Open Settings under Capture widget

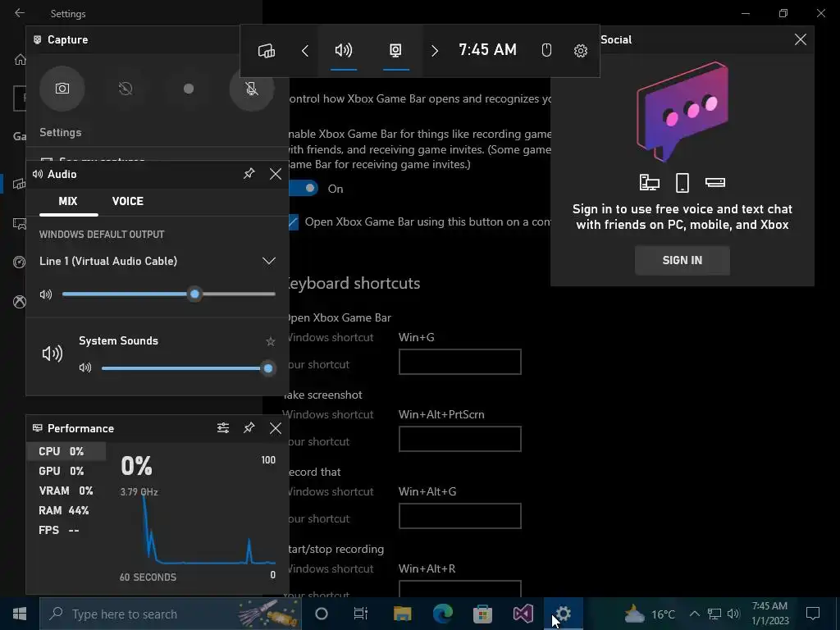pyautogui.click(x=61, y=133)
